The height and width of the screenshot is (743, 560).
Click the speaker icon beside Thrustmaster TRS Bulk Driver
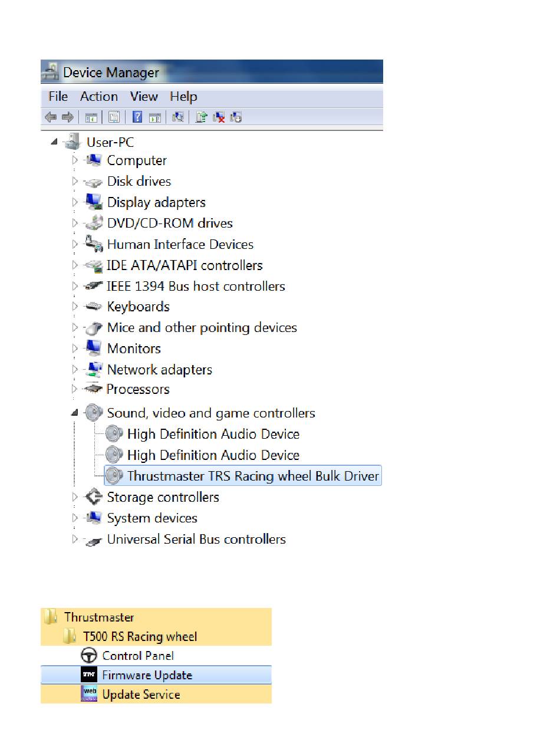[x=114, y=476]
